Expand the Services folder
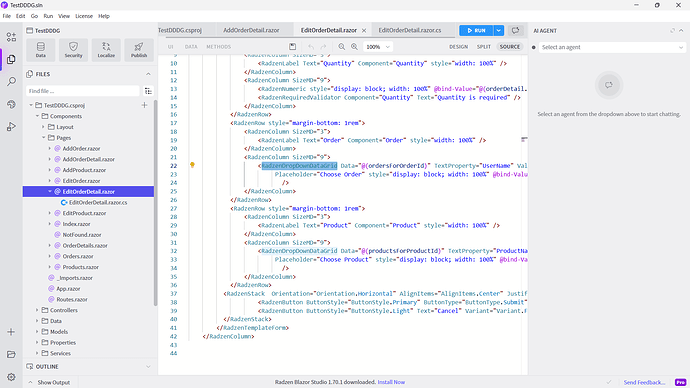 pos(37,353)
